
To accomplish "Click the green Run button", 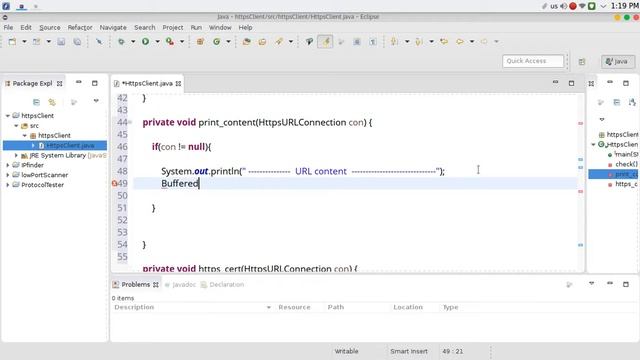I will 145,42.
